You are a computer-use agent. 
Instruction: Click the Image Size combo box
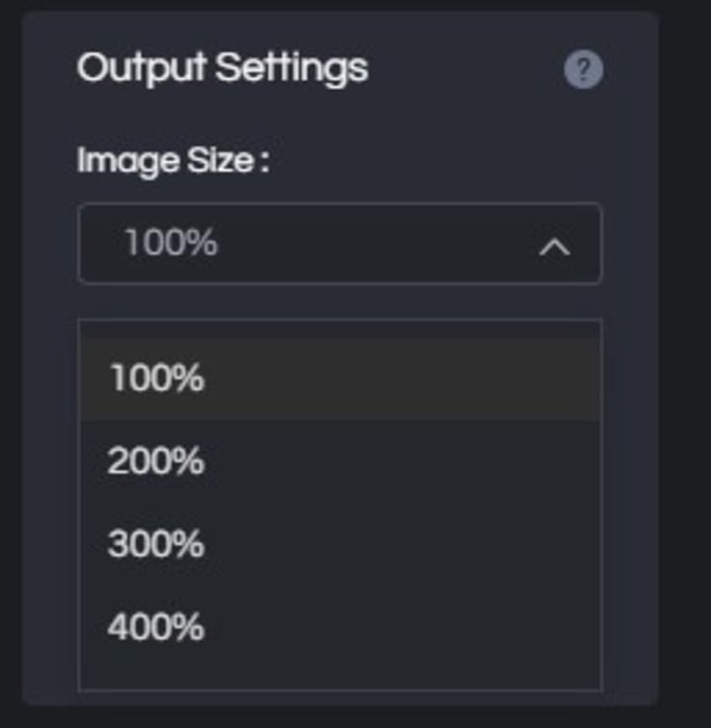click(x=339, y=243)
